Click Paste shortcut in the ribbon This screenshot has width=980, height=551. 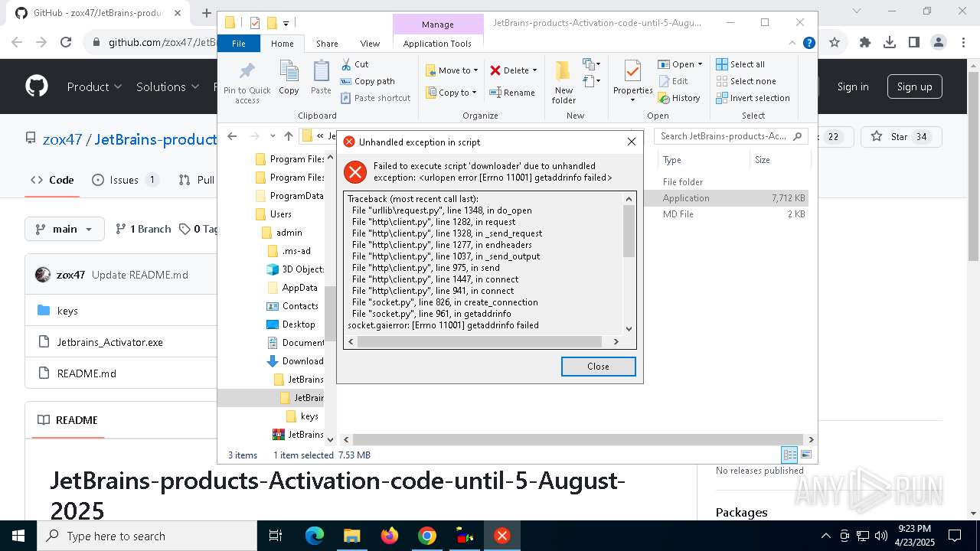pos(375,98)
